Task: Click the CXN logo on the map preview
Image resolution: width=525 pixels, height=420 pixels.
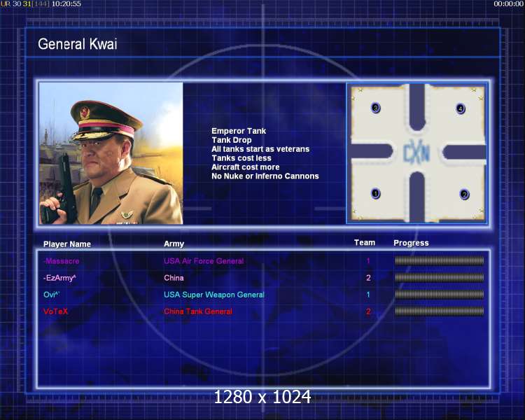Action: coord(416,153)
